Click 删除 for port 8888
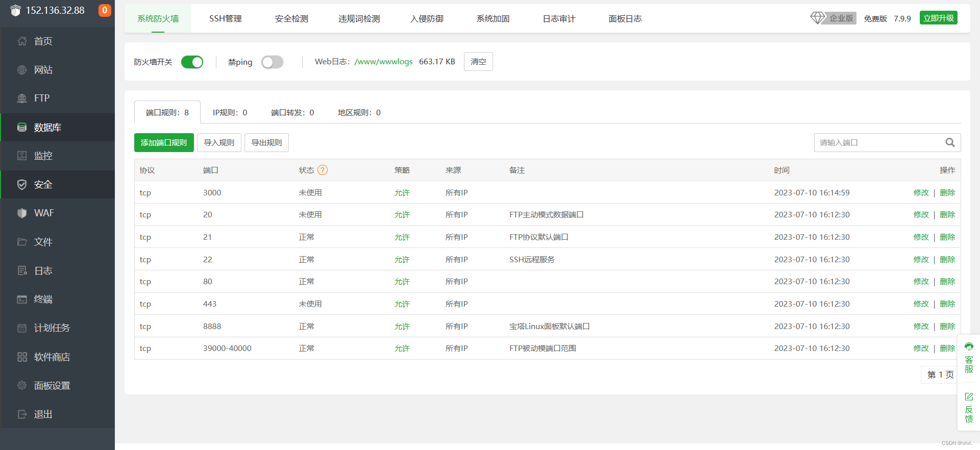Screen dimensions: 980x450 [947, 327]
